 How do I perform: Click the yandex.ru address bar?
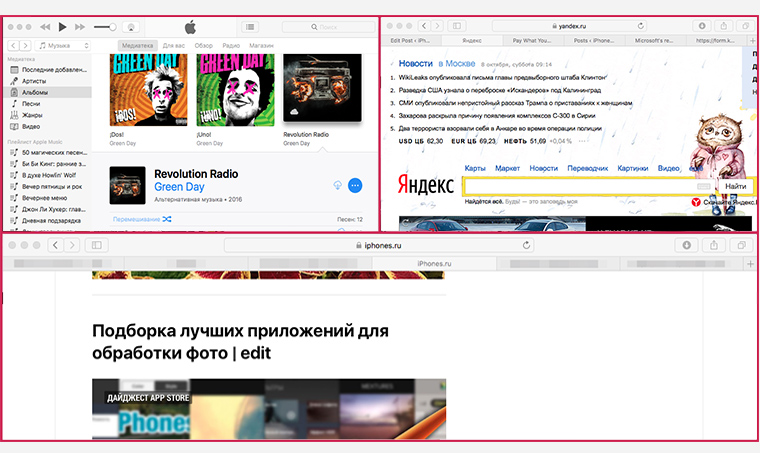[x=570, y=26]
